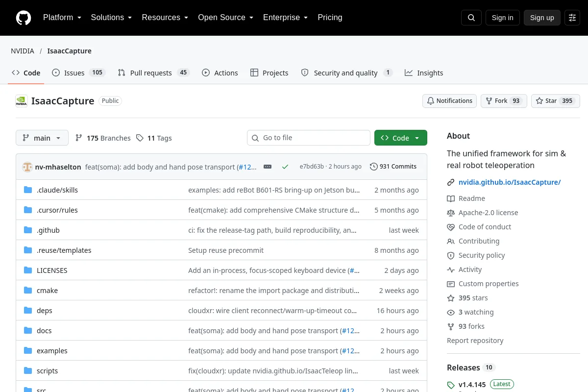Open the appearance settings sliders icon

[572, 18]
